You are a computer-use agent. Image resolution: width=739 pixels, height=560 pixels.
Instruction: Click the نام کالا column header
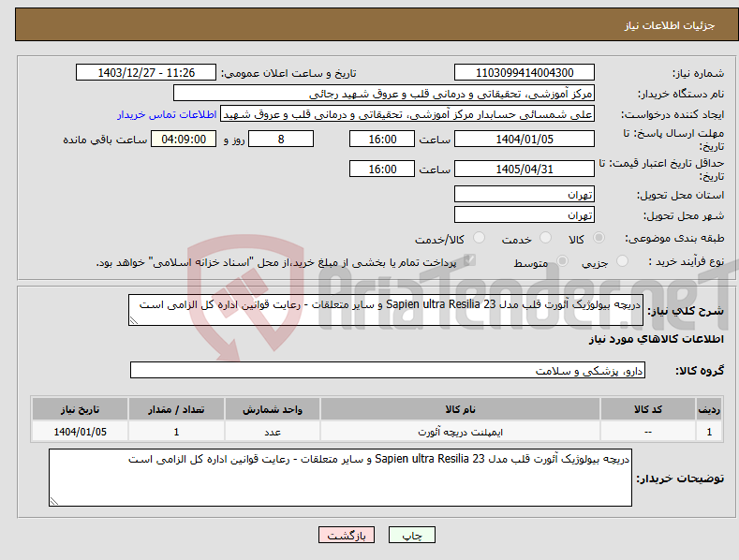point(460,409)
